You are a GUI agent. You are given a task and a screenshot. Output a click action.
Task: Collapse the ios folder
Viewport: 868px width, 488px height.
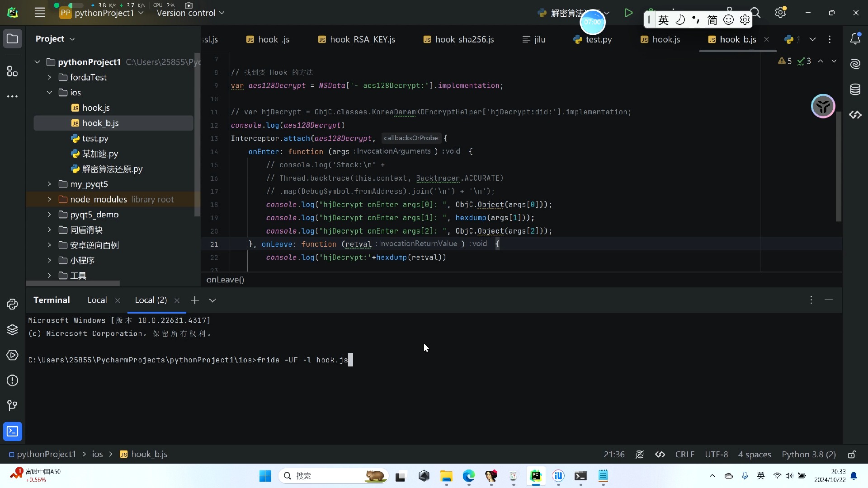click(49, 93)
